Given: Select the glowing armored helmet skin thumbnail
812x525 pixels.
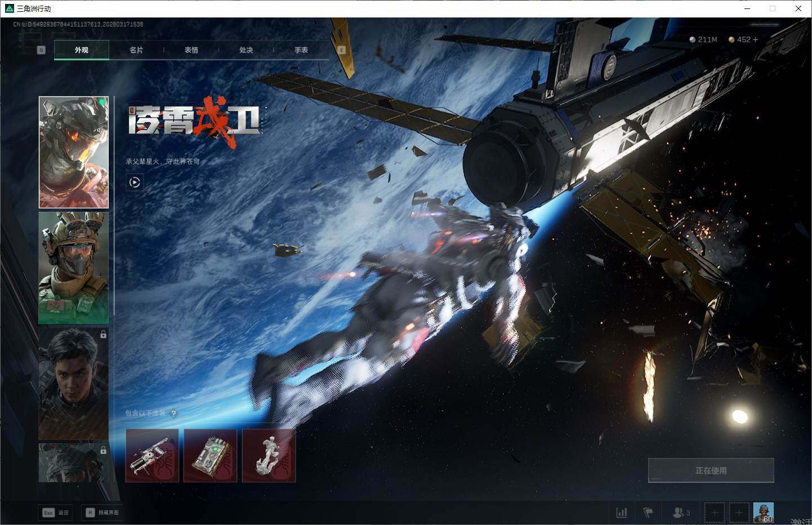Looking at the screenshot, I should (x=74, y=152).
